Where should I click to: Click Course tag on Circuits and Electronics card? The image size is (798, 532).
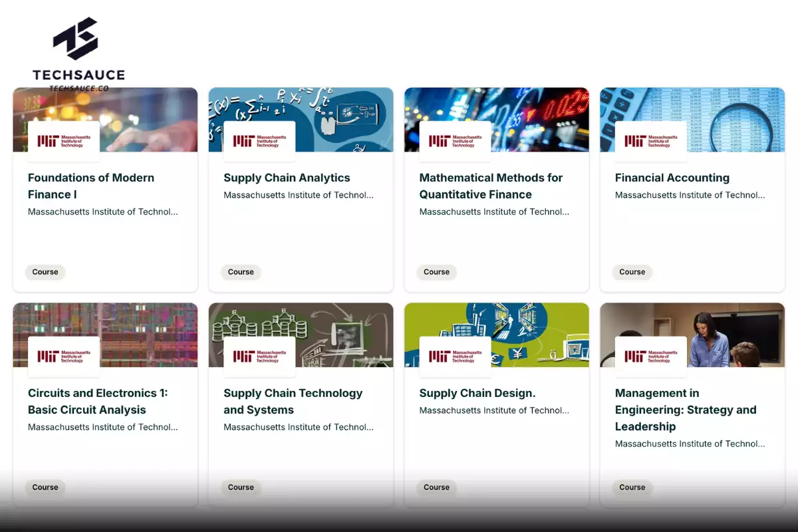tap(45, 487)
